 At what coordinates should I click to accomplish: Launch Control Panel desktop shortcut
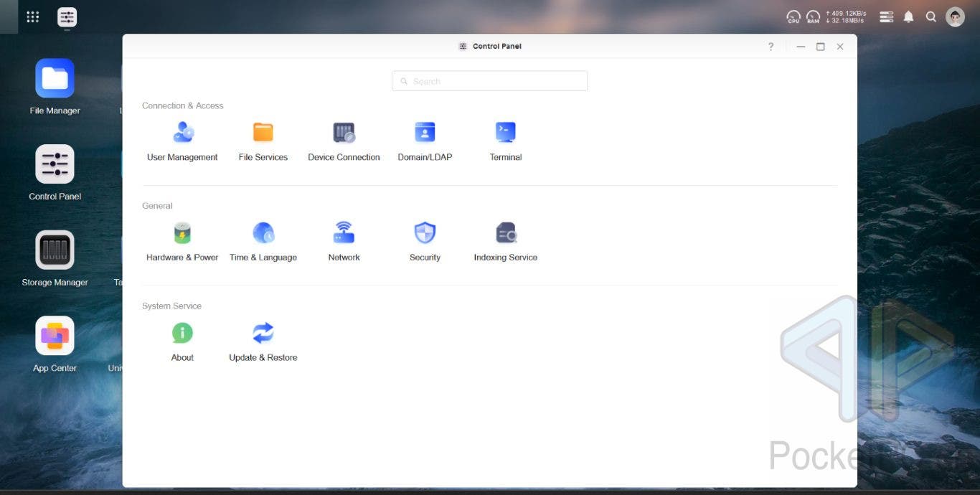[x=55, y=172]
